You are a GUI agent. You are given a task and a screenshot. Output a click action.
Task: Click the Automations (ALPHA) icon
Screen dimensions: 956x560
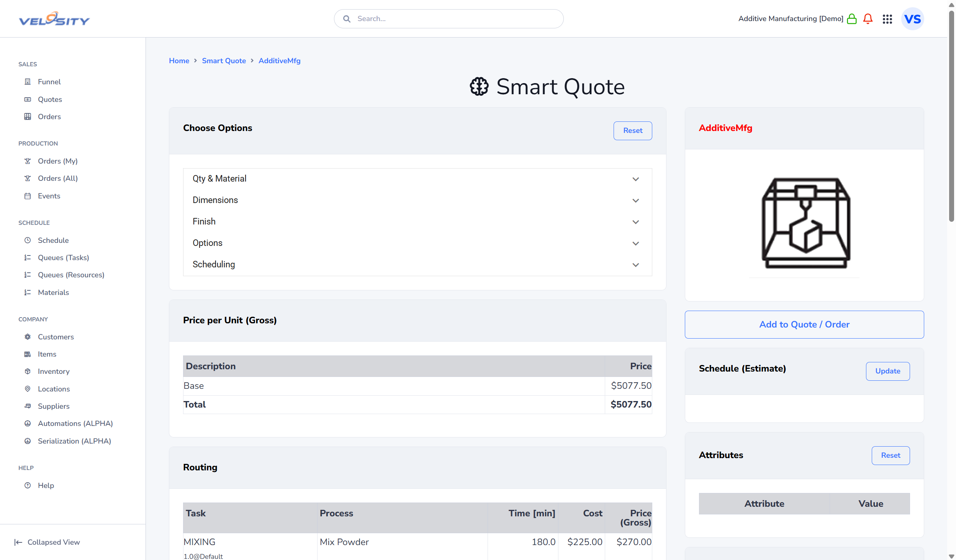[28, 423]
